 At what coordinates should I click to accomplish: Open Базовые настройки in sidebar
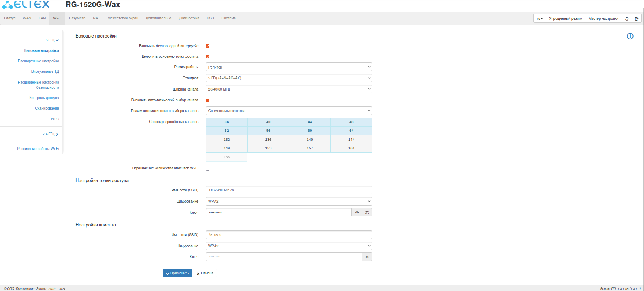click(42, 51)
